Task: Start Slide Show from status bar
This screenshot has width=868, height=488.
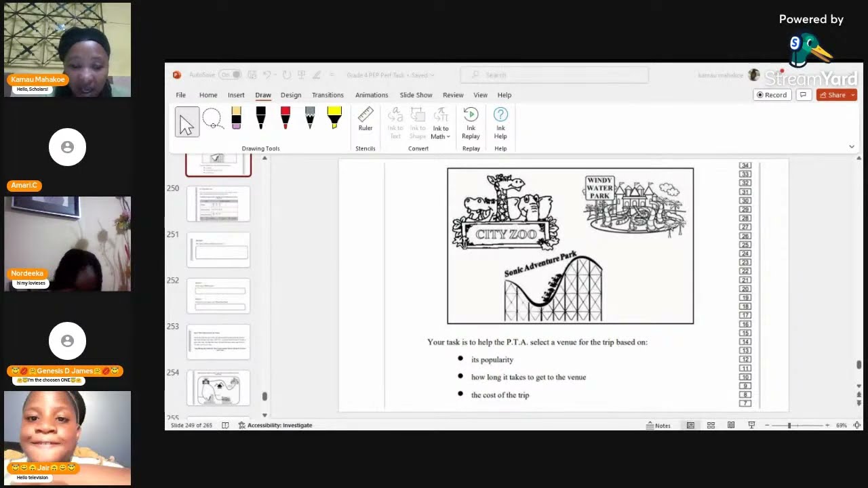Action: pyautogui.click(x=751, y=425)
